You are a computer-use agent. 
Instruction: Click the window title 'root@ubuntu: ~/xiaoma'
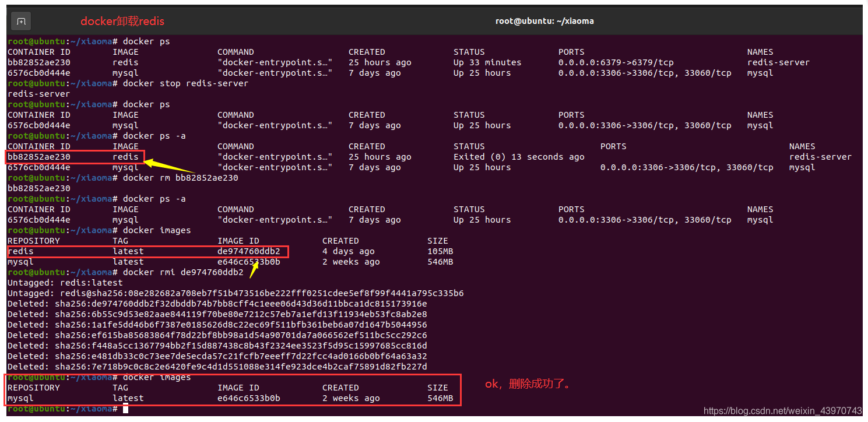tap(544, 21)
